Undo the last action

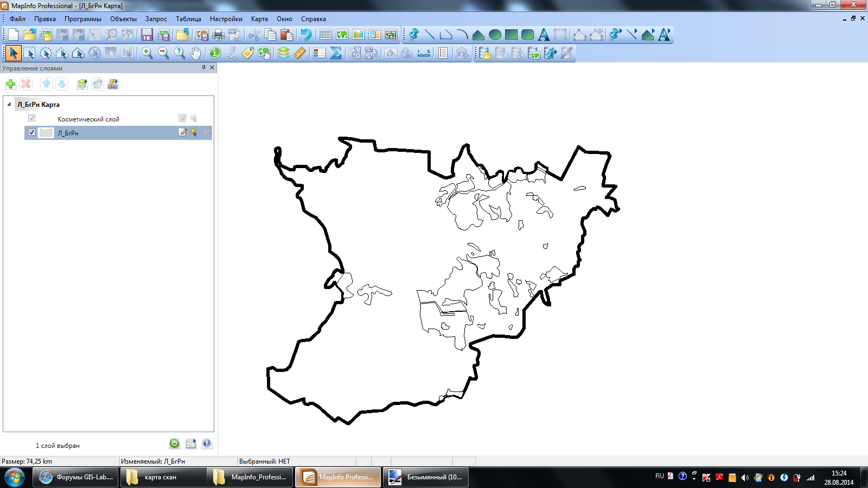tap(307, 35)
